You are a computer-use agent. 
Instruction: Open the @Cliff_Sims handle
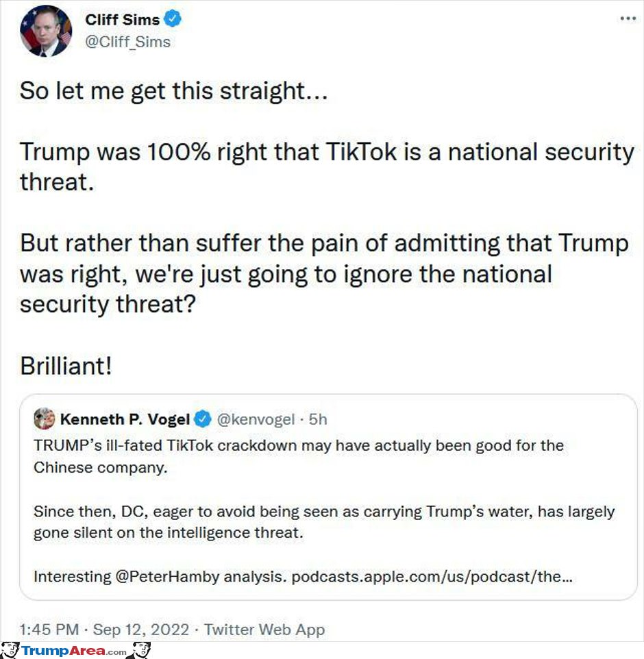[x=128, y=42]
